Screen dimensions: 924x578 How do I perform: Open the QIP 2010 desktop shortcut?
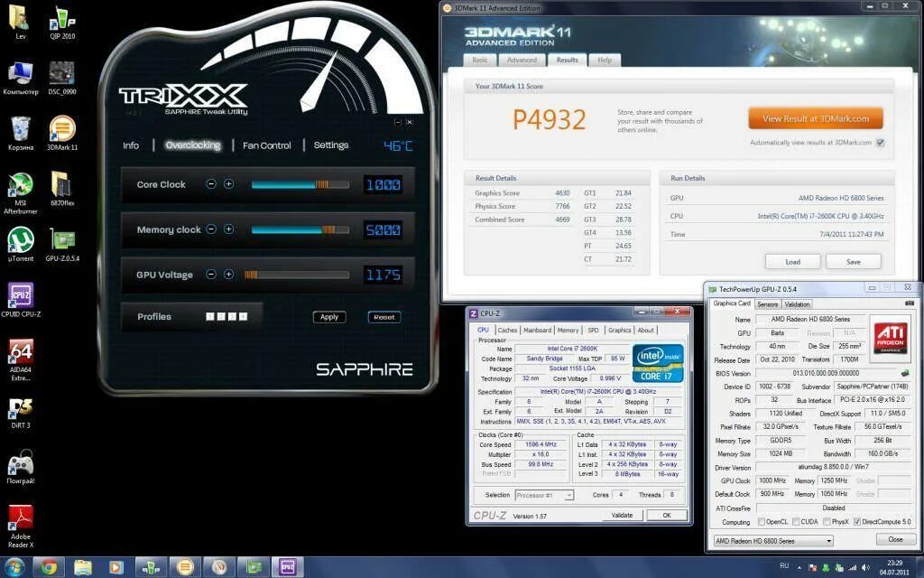pyautogui.click(x=62, y=23)
